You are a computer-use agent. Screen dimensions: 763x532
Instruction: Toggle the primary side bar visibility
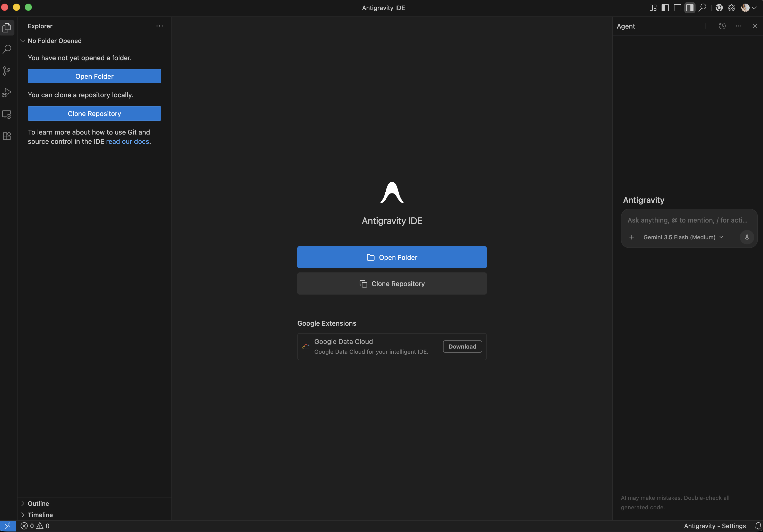tap(665, 8)
